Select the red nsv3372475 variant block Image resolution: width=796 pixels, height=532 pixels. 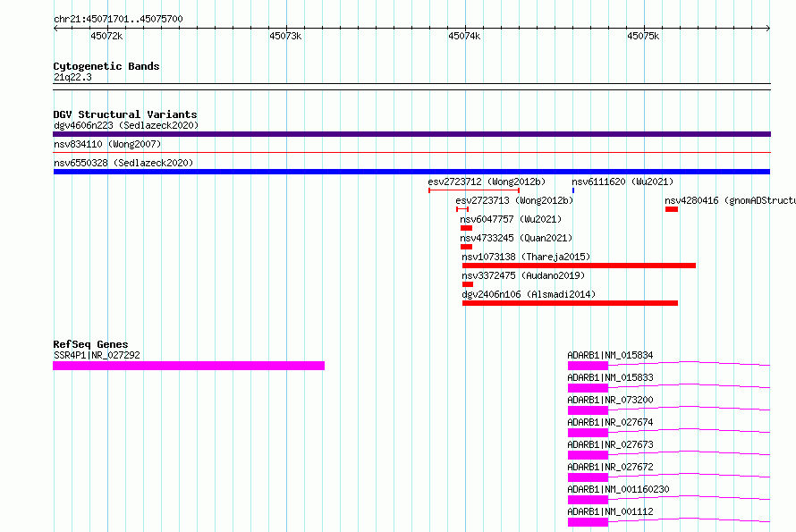point(468,284)
